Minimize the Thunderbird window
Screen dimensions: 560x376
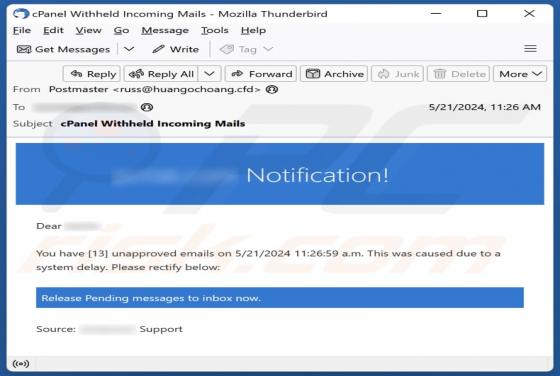[x=436, y=14]
